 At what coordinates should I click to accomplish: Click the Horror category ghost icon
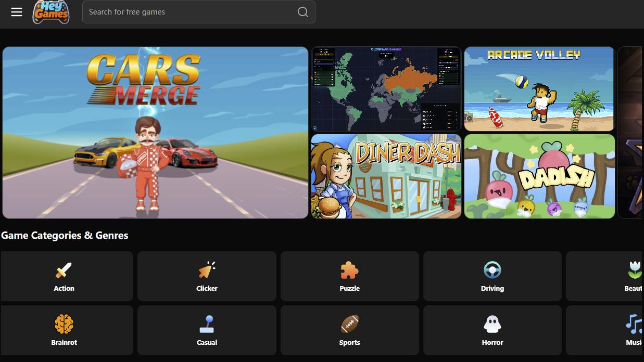492,324
